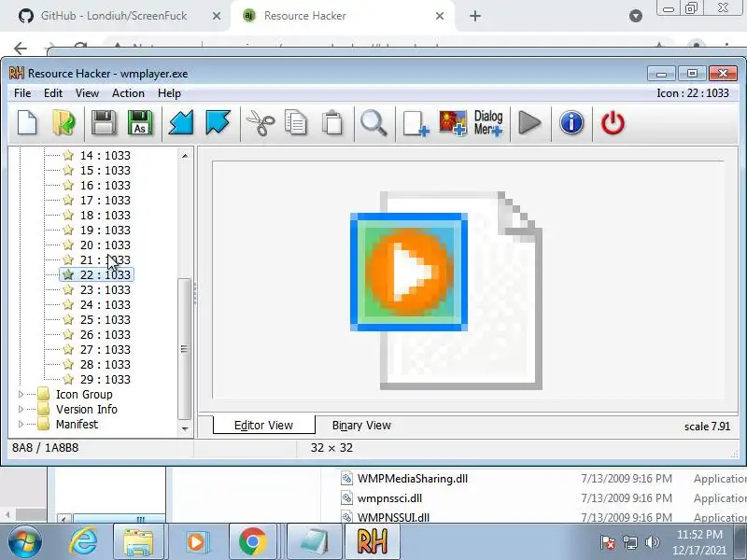
Task: Click the Chrome icon in the taskbar
Action: 253,541
